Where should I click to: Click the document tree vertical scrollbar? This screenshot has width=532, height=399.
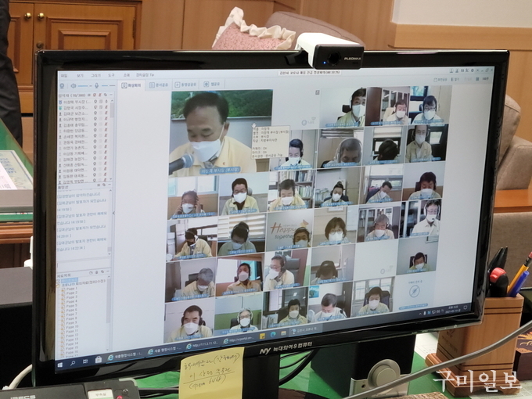pyautogui.click(x=109, y=312)
